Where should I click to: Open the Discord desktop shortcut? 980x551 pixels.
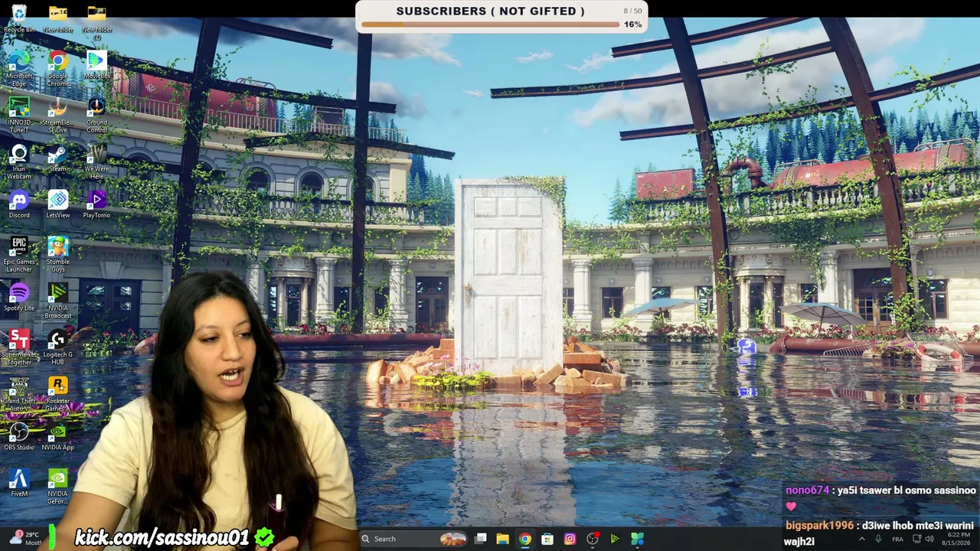click(x=19, y=205)
